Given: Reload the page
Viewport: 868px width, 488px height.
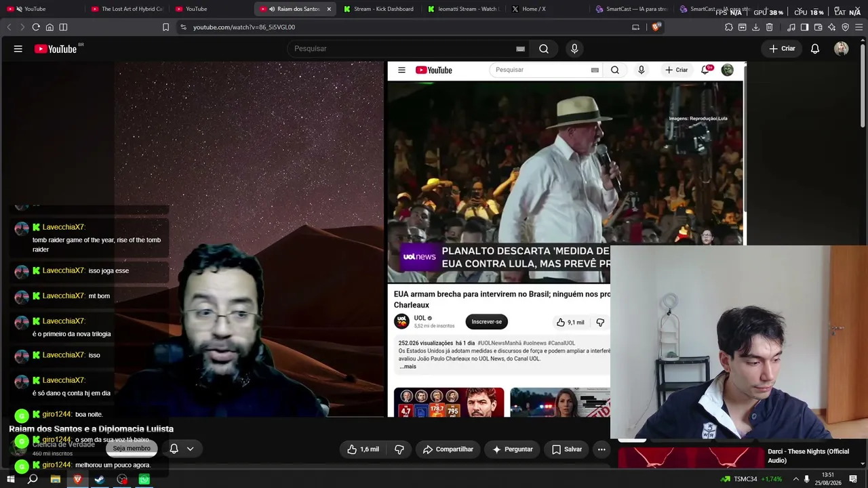Looking at the screenshot, I should click(x=36, y=27).
